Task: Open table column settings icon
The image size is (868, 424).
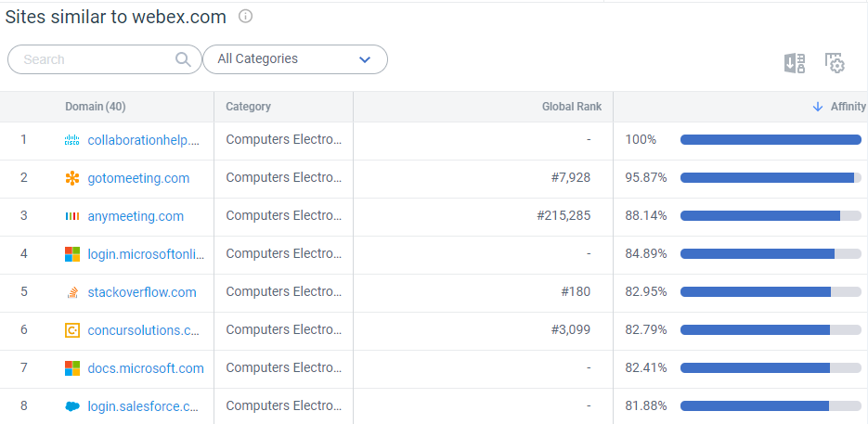Action: (x=835, y=63)
